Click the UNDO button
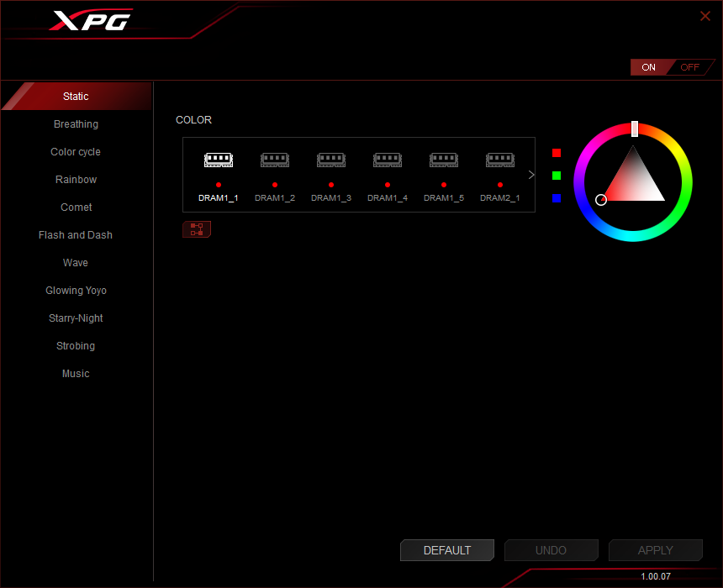The height and width of the screenshot is (588, 723). pyautogui.click(x=551, y=550)
